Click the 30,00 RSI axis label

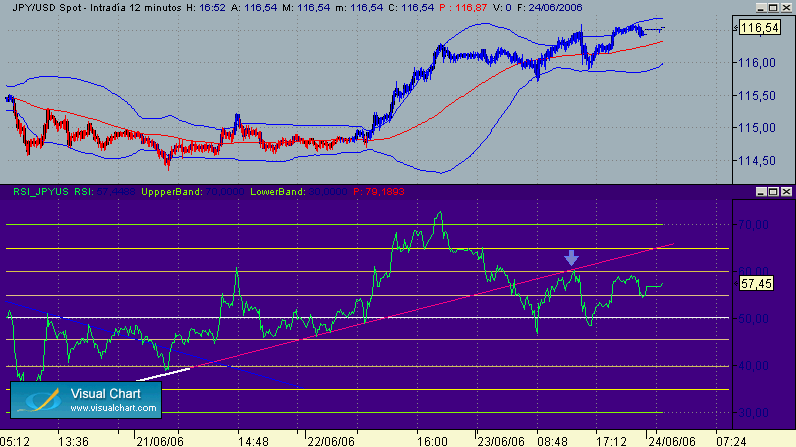(754, 412)
